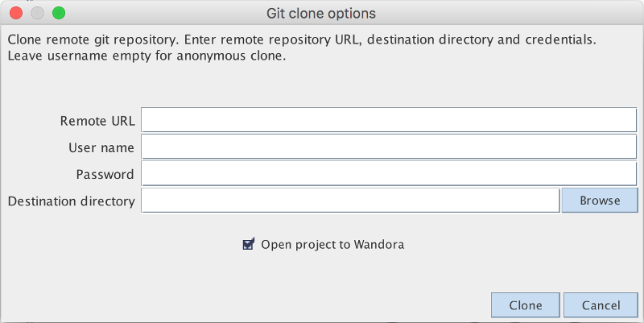Select the Password entry field
The width and height of the screenshot is (644, 323).
click(x=389, y=174)
